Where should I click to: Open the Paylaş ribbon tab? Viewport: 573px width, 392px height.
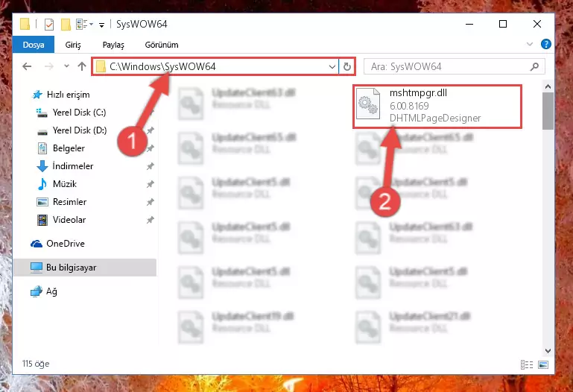click(113, 45)
